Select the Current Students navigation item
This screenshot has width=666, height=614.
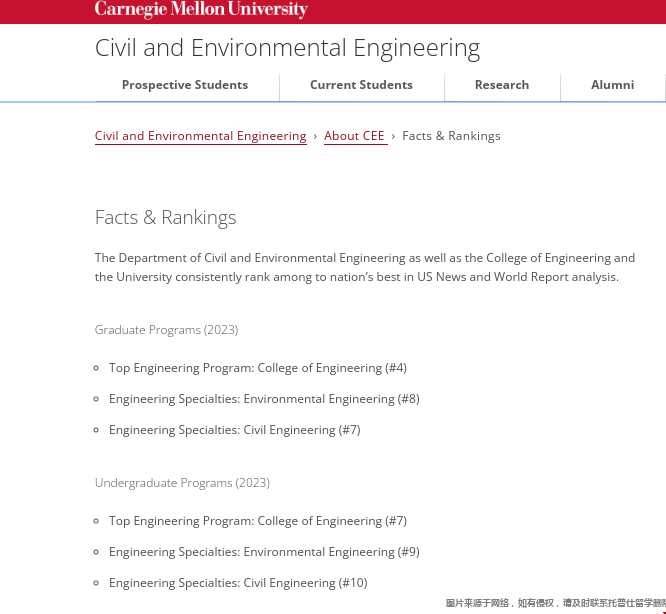(x=361, y=85)
